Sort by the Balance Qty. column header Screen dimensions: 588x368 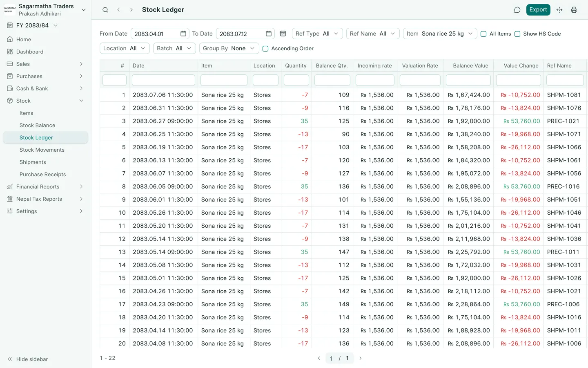pyautogui.click(x=332, y=65)
